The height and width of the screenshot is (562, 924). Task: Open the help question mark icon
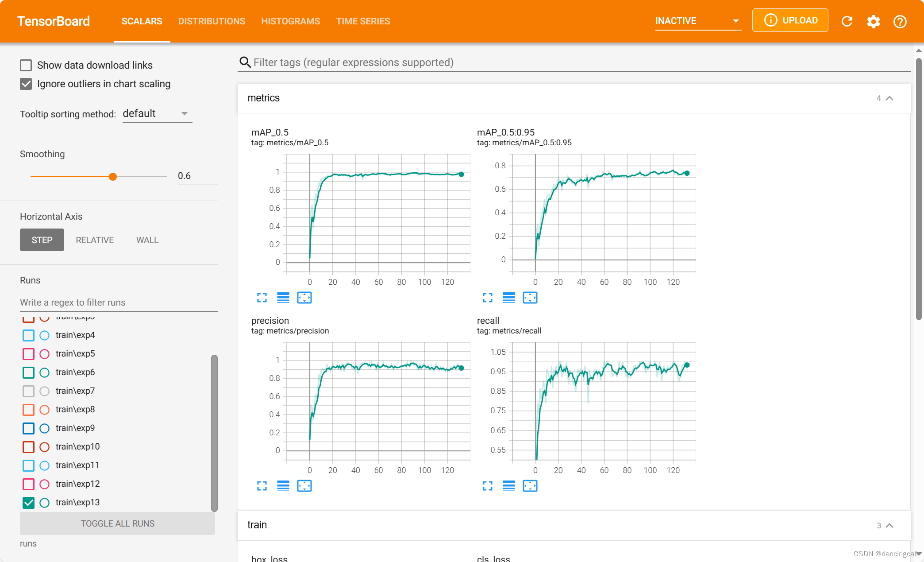pos(900,21)
